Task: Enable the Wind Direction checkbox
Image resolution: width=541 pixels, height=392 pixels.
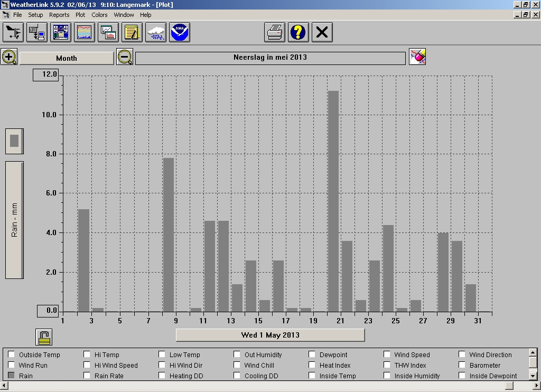Action: click(462, 354)
